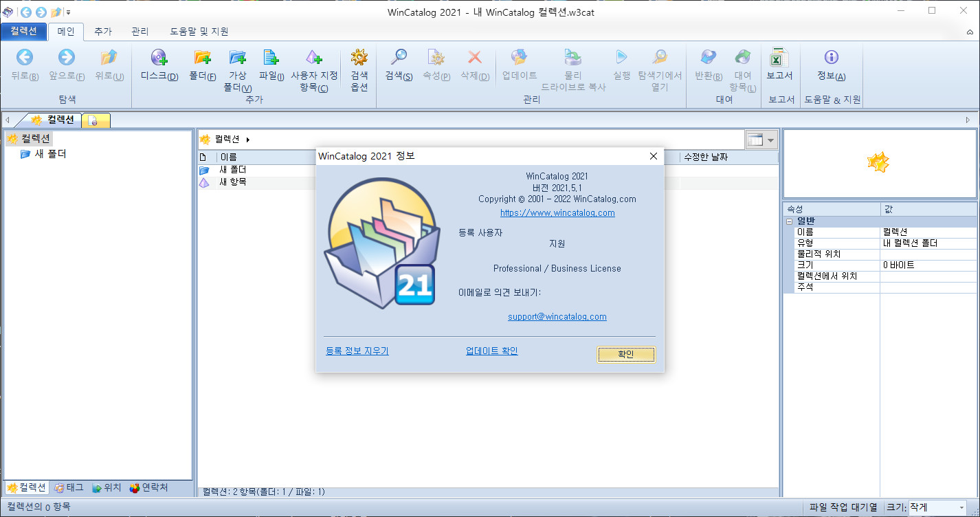Switch to the 메인 ribbon tab
The width and height of the screenshot is (980, 517).
pyautogui.click(x=66, y=32)
